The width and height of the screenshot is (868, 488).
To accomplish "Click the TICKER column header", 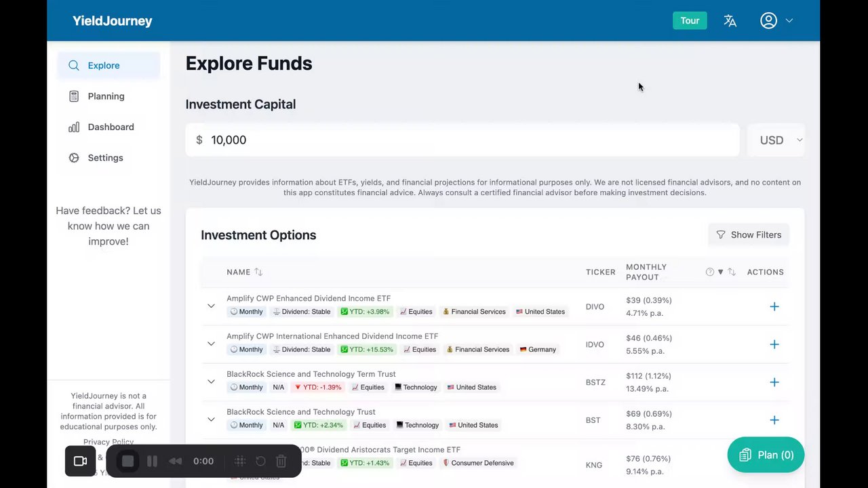I will 601,272.
